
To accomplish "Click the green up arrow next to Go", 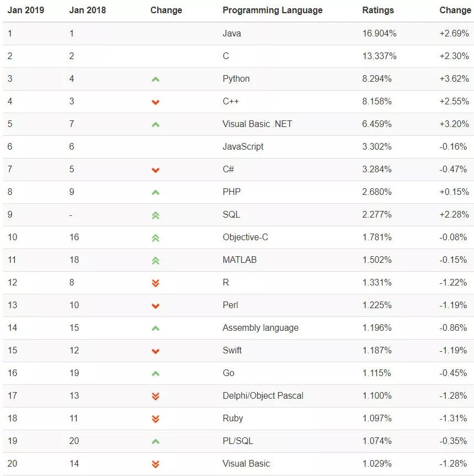I will 156,373.
